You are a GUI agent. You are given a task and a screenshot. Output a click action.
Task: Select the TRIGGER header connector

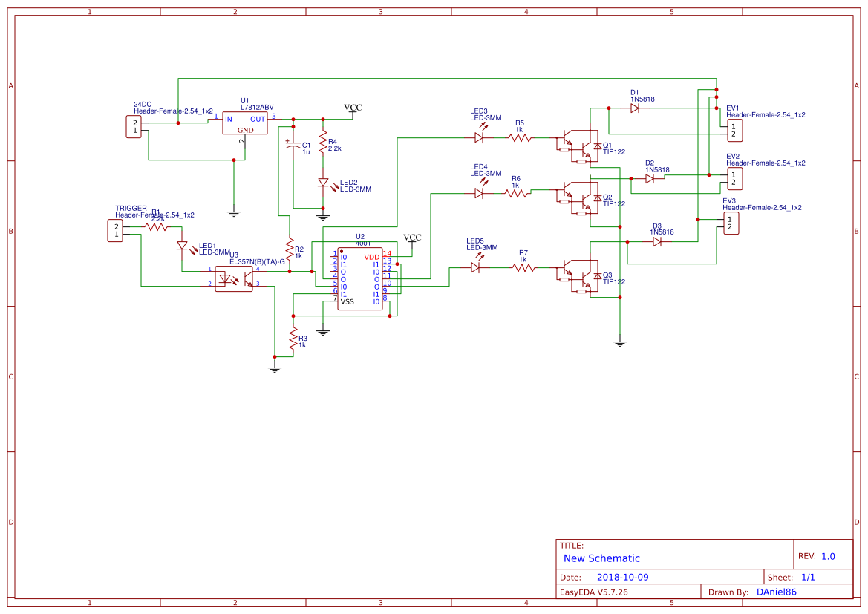pos(117,230)
